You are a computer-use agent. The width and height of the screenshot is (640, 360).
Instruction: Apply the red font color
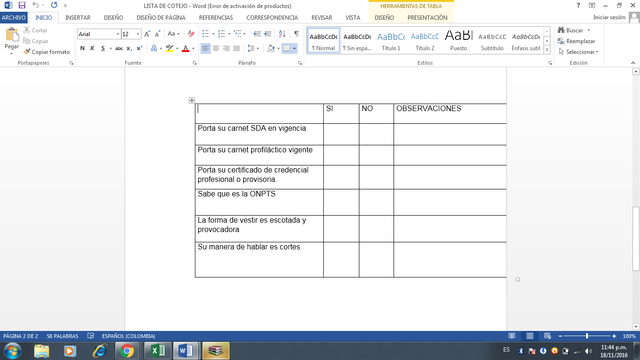[186, 48]
